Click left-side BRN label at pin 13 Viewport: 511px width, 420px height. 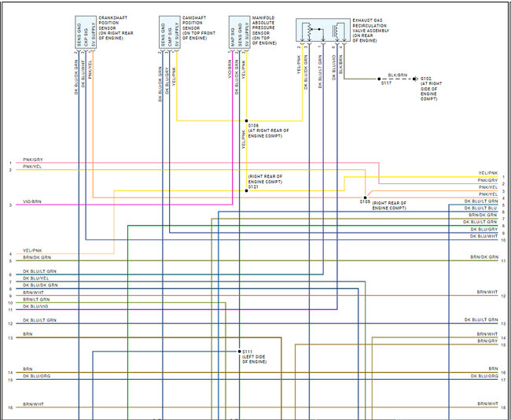(28, 334)
